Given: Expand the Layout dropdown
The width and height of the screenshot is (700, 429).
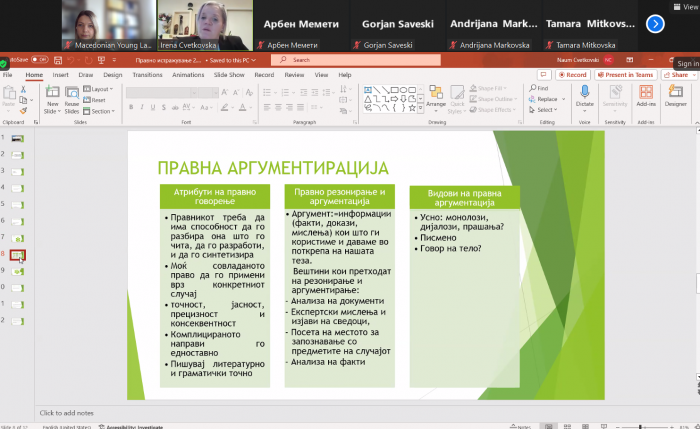Looking at the screenshot, I should (101, 88).
